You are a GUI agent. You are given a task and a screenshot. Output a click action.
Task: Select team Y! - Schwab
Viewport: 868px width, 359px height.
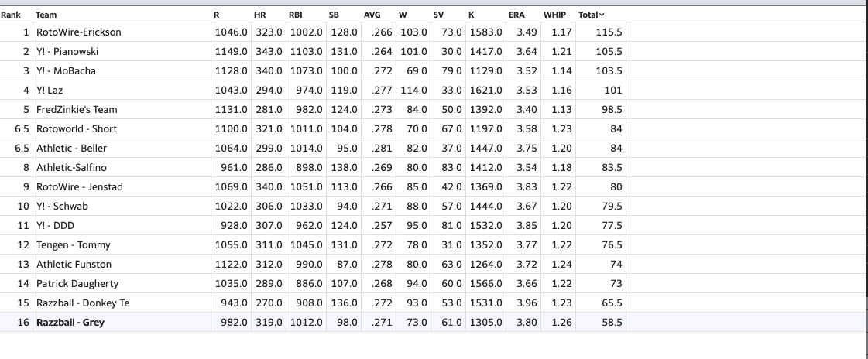[x=62, y=207]
